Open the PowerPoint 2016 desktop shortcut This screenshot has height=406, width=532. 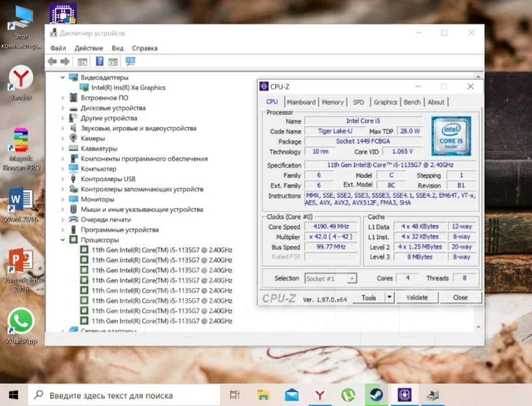point(21,270)
